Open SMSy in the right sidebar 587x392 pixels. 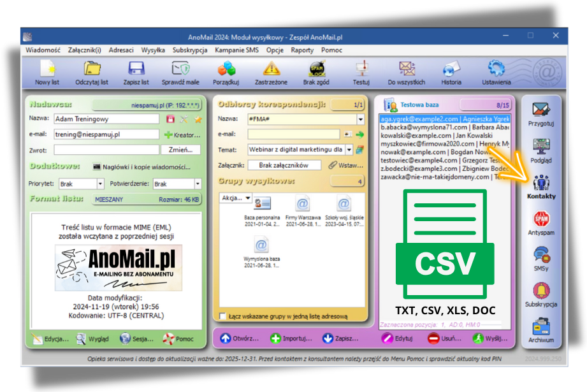pyautogui.click(x=541, y=259)
